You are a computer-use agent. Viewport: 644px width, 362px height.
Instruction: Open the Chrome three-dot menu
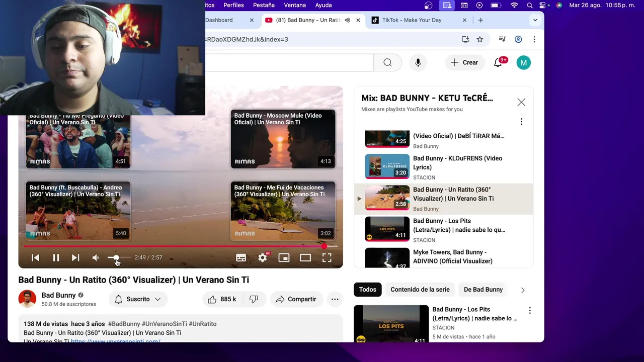534,39
